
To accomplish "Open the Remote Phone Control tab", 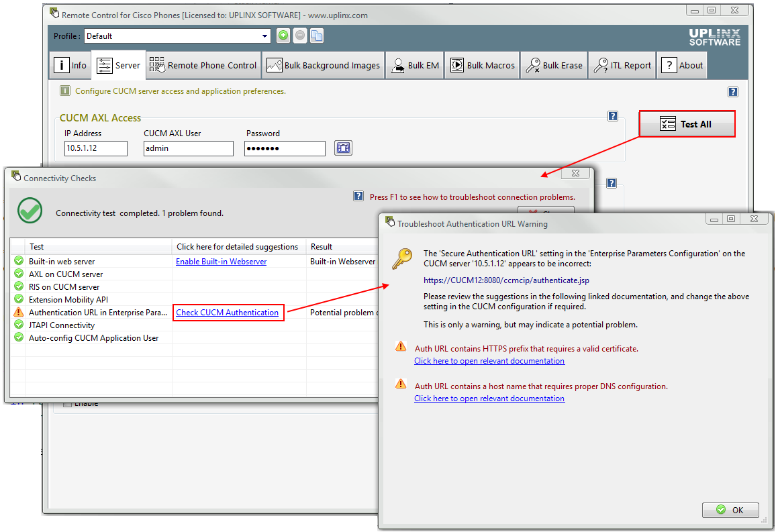I will tap(203, 66).
